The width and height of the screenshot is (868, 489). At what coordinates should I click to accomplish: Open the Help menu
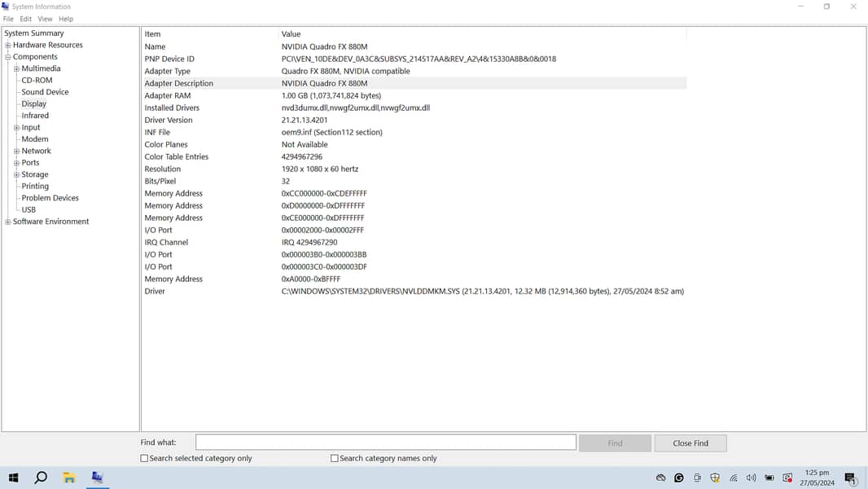pyautogui.click(x=66, y=19)
